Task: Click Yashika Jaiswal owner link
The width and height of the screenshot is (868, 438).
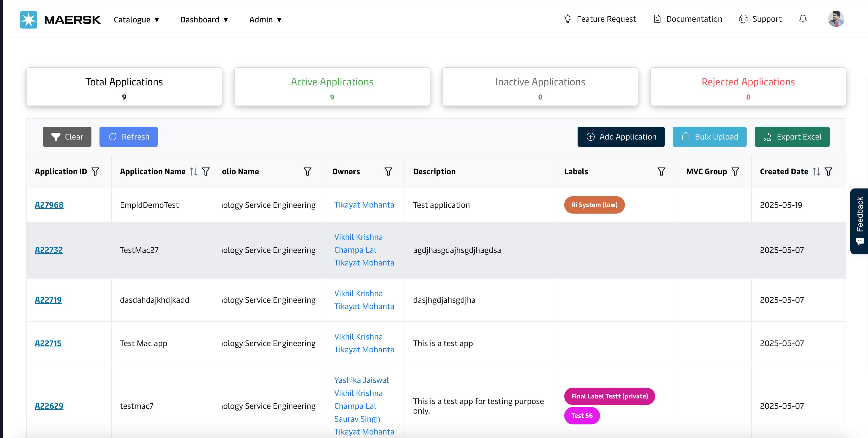Action: [361, 380]
